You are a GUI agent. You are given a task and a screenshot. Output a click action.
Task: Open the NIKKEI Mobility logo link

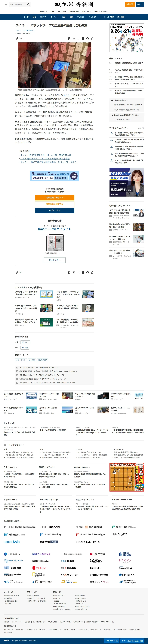pos(51,534)
